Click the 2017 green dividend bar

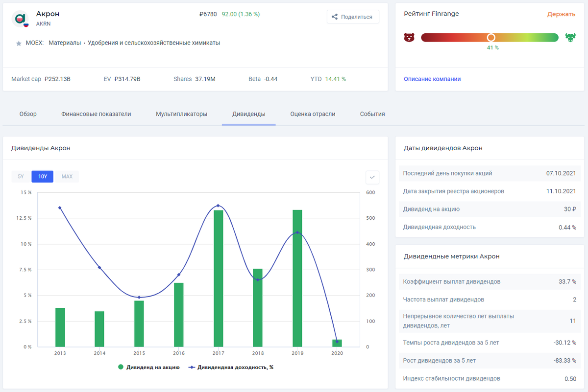click(x=218, y=278)
